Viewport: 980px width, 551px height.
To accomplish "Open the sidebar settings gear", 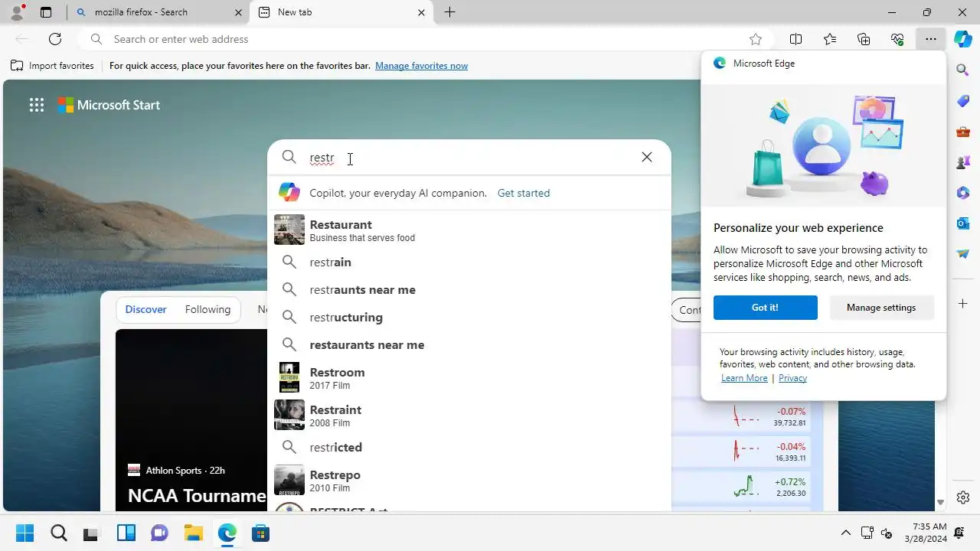I will pyautogui.click(x=963, y=497).
